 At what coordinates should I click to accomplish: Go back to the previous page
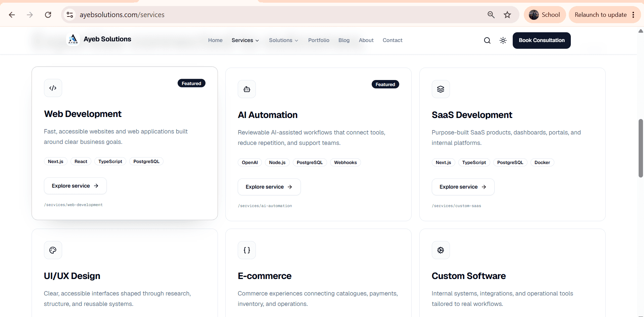pyautogui.click(x=12, y=15)
